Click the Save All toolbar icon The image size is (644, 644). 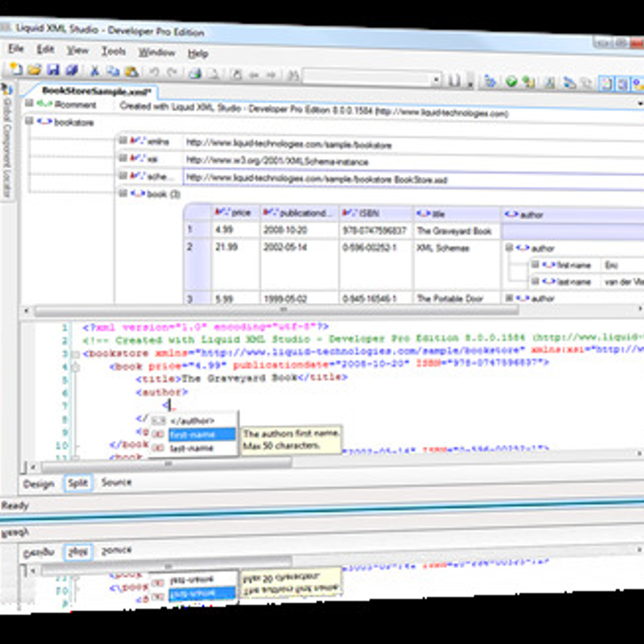coord(71,70)
